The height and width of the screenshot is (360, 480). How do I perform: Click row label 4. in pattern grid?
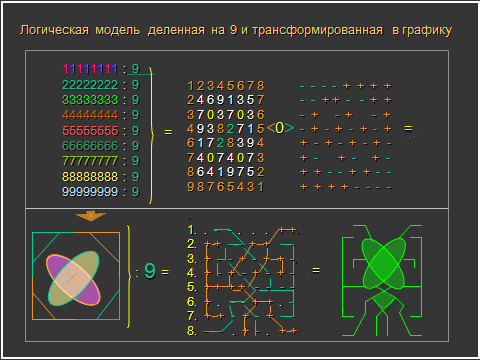point(192,273)
